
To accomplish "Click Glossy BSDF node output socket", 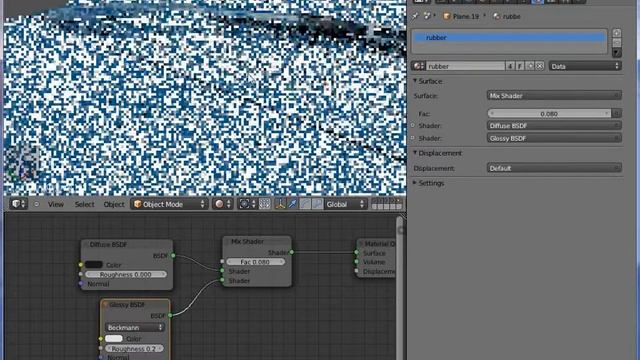I will click(x=170, y=315).
